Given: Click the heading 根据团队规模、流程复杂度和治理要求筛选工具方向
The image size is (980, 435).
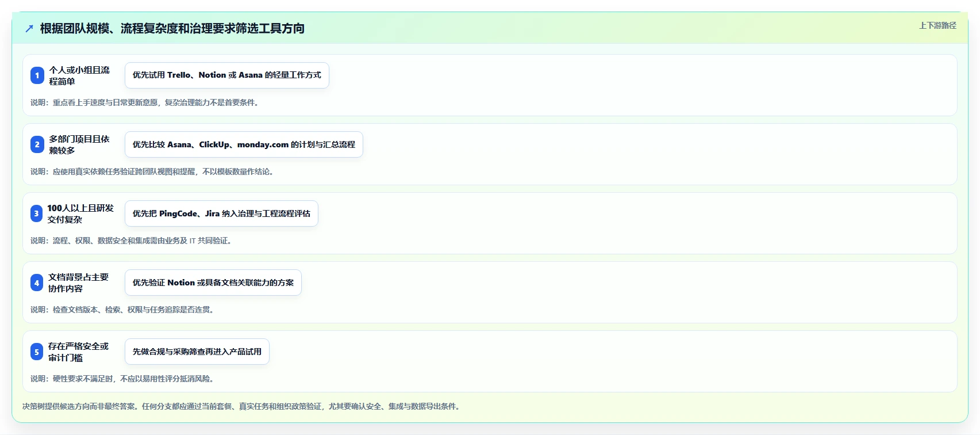Looking at the screenshot, I should [x=172, y=28].
